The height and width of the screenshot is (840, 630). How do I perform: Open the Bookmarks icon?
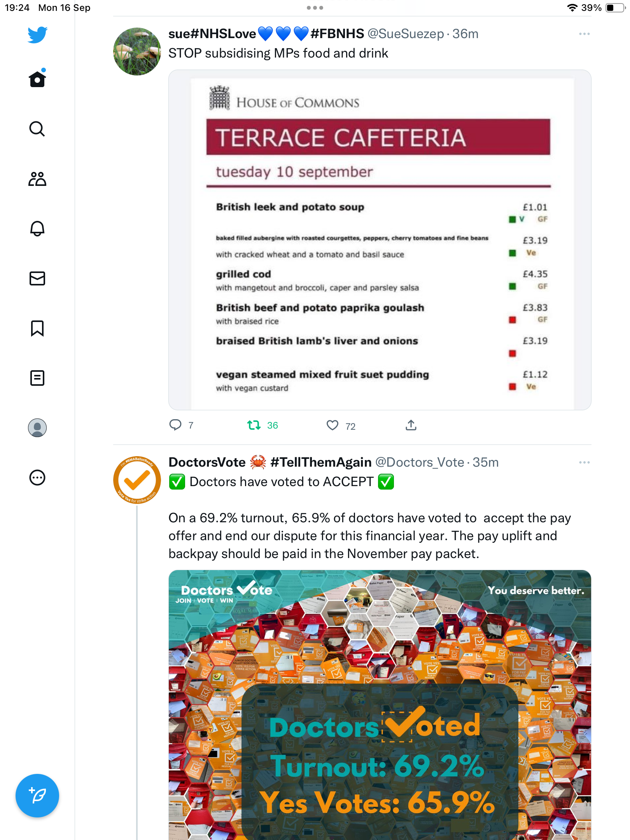[x=37, y=328]
